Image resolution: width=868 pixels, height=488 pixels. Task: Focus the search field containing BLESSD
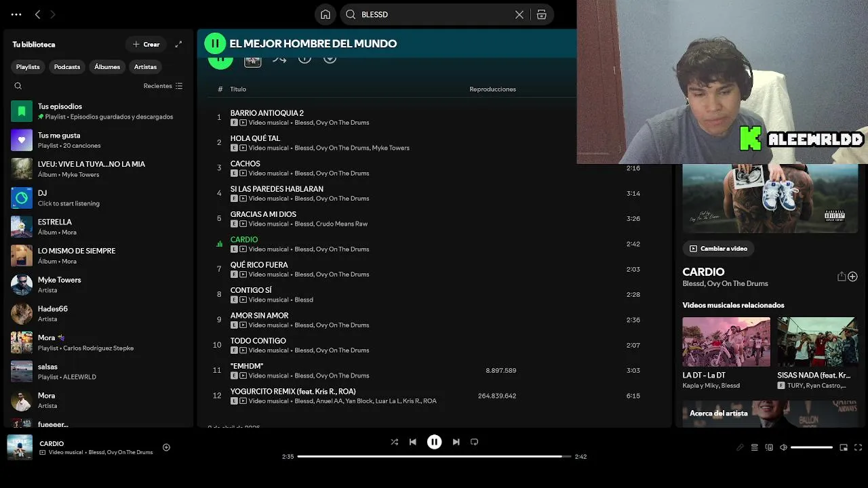tap(434, 14)
